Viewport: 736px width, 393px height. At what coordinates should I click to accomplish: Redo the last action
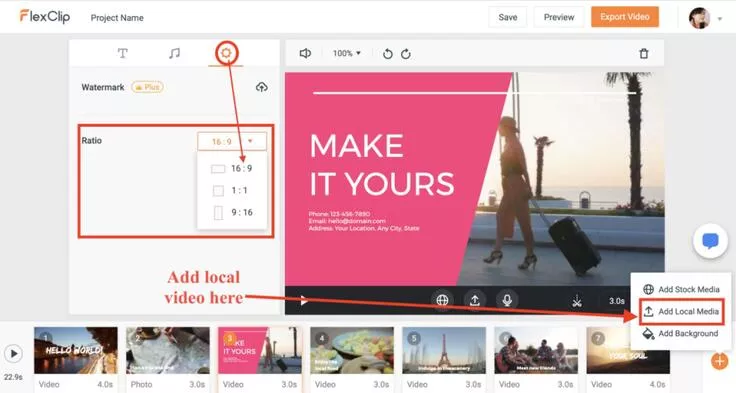pyautogui.click(x=406, y=54)
